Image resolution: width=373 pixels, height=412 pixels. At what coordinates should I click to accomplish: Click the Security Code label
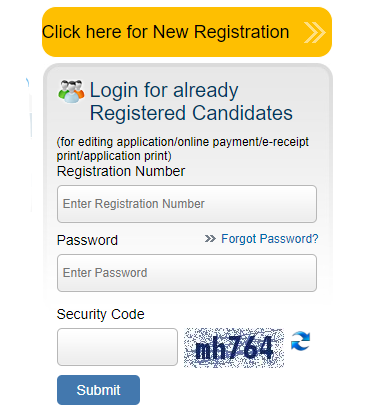[101, 314]
